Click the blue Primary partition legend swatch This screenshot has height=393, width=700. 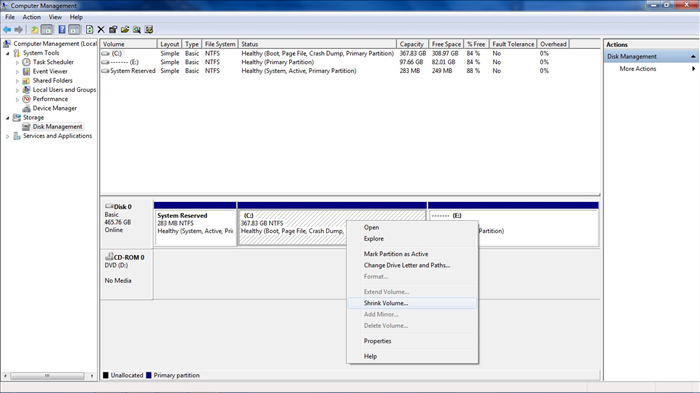click(x=149, y=375)
